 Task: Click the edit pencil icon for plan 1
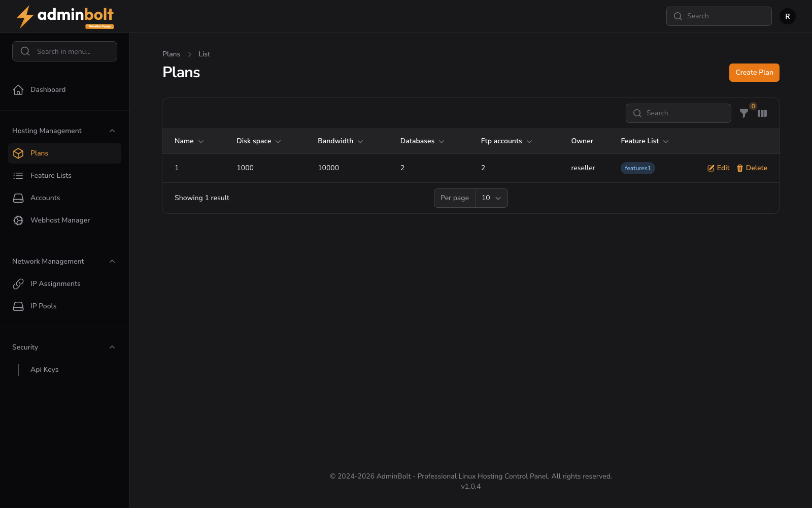711,168
